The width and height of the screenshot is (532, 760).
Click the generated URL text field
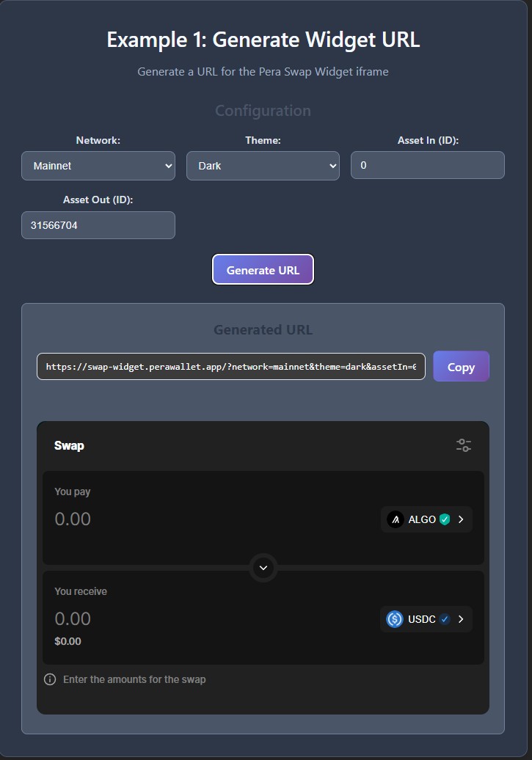[x=231, y=367]
